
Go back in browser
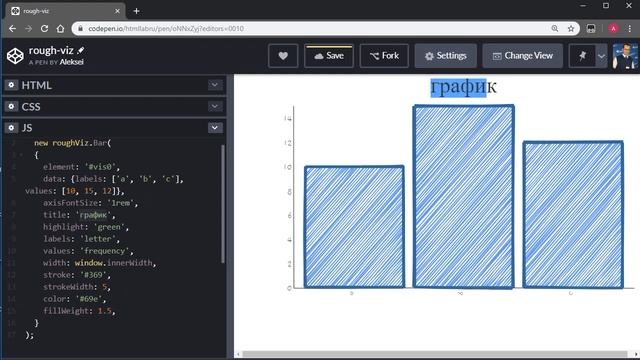[x=12, y=29]
